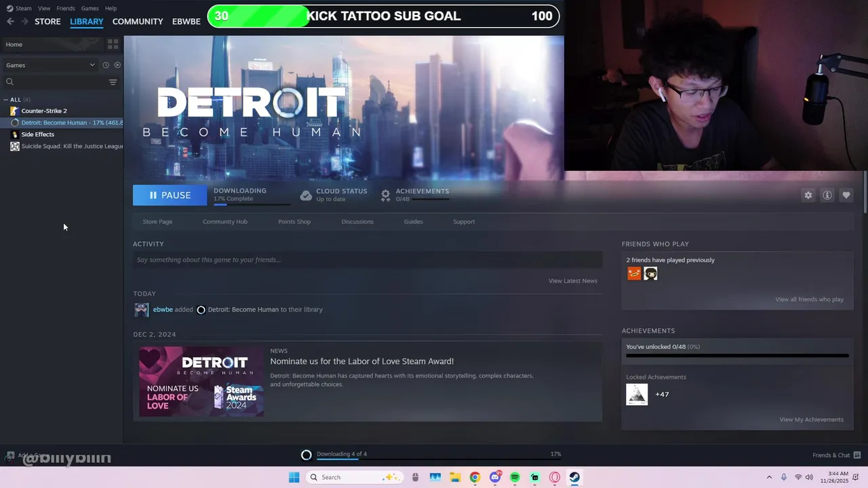The height and width of the screenshot is (488, 868).
Task: Open game information icon
Action: click(827, 195)
